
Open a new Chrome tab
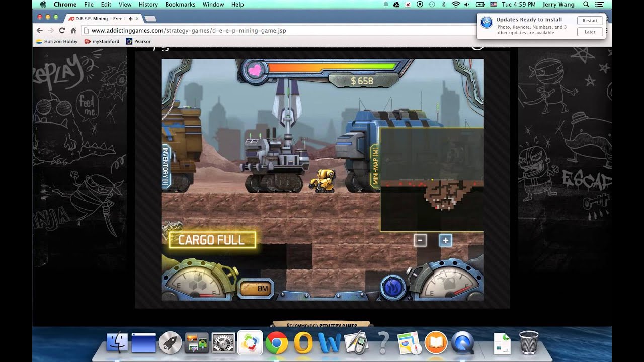(x=150, y=19)
